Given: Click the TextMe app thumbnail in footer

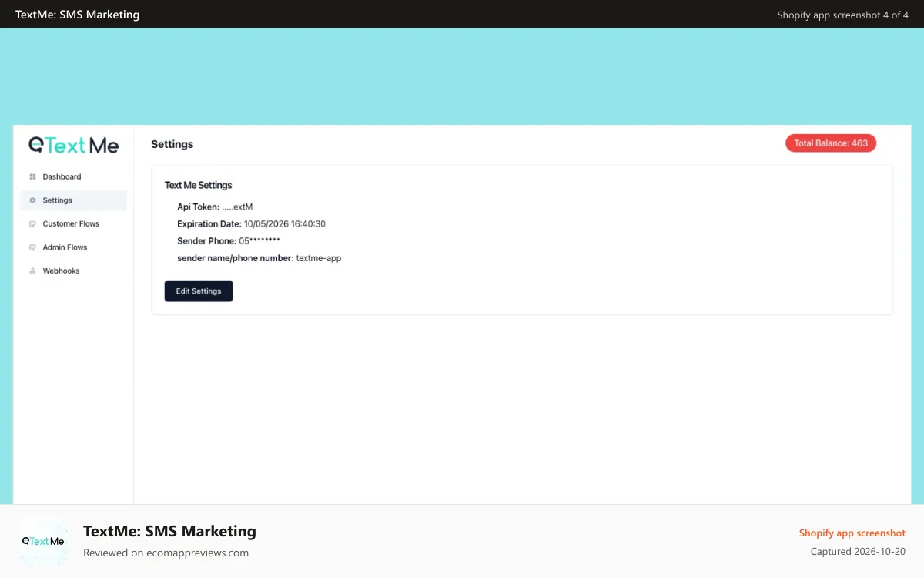Looking at the screenshot, I should tap(43, 541).
